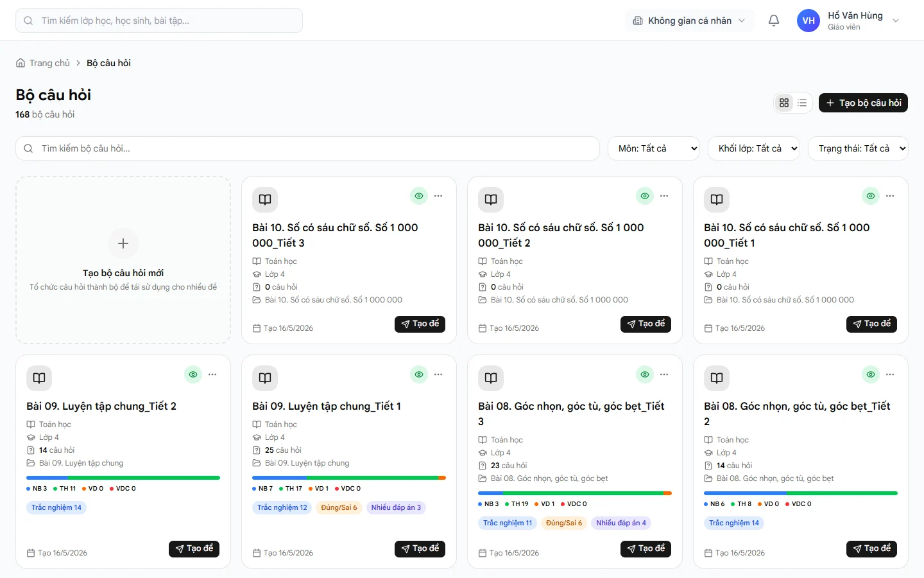Click Tạo đề on Bài 09 Tiết 2 card
This screenshot has height=578, width=924.
pyautogui.click(x=194, y=549)
